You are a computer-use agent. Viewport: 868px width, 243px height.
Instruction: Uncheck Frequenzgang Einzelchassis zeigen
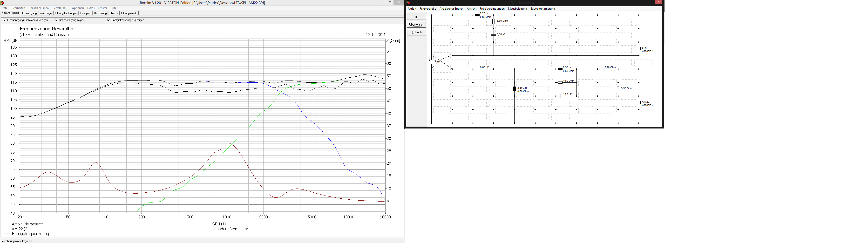(4, 20)
